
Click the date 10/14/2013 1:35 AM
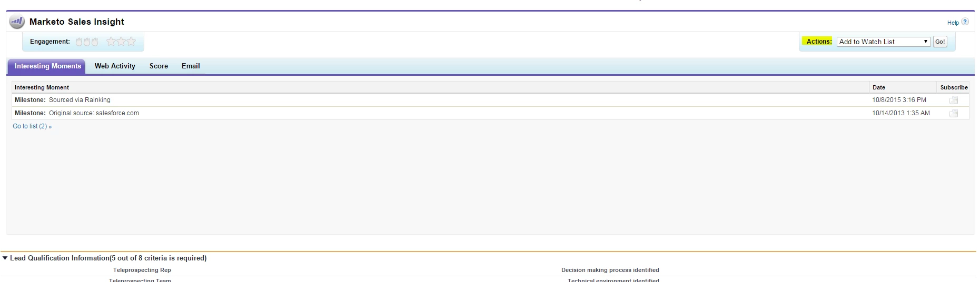900,113
